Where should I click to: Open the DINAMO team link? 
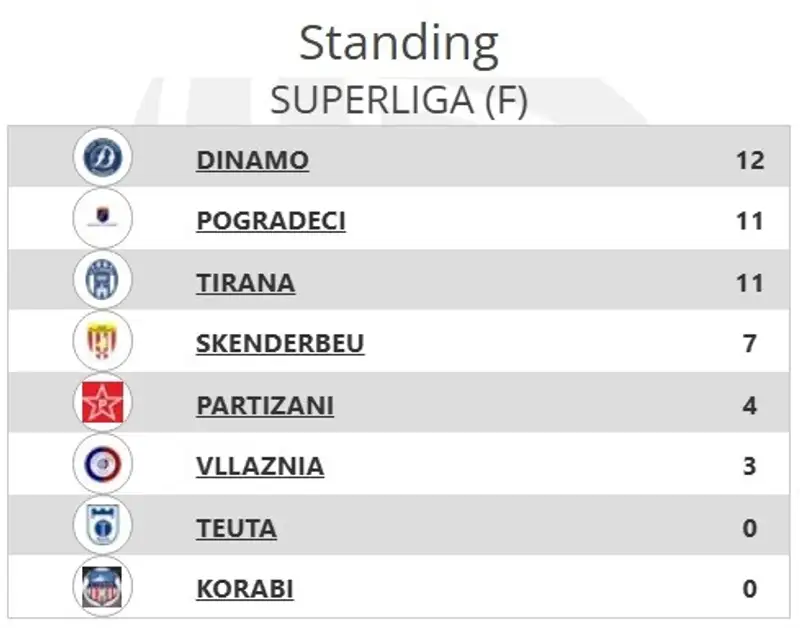click(x=252, y=160)
